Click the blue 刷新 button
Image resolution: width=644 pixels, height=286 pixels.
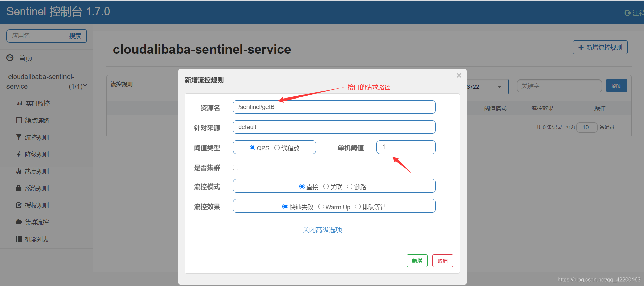click(616, 86)
